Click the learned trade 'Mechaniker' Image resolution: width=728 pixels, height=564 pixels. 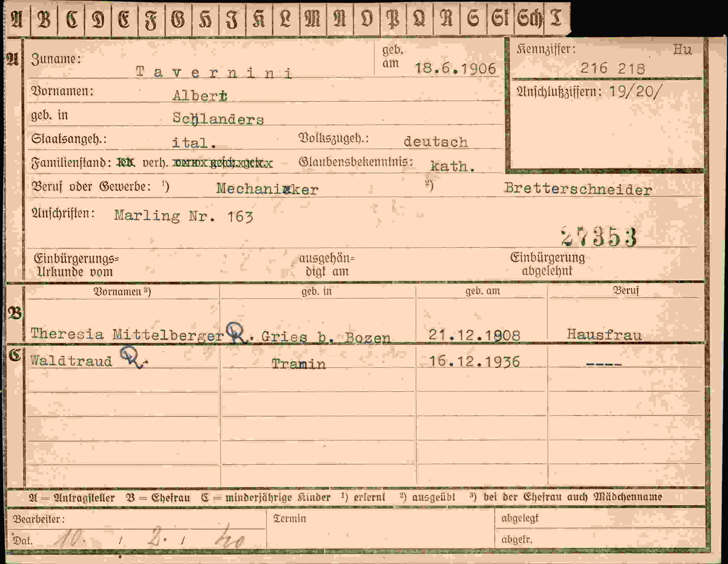pyautogui.click(x=267, y=189)
